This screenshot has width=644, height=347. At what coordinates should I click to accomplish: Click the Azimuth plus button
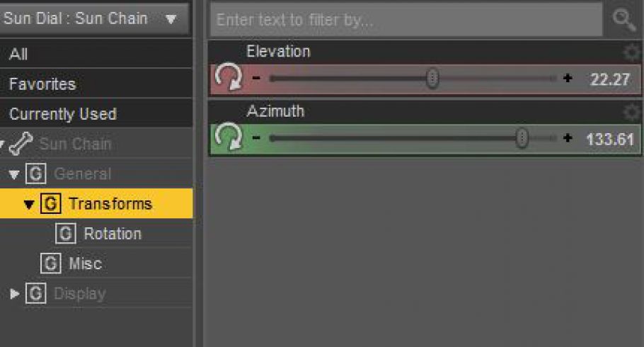tap(568, 138)
